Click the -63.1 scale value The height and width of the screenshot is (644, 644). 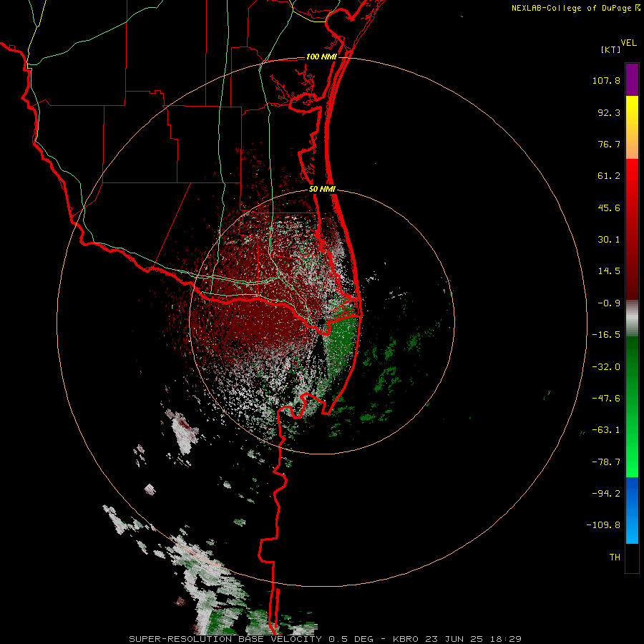click(606, 430)
